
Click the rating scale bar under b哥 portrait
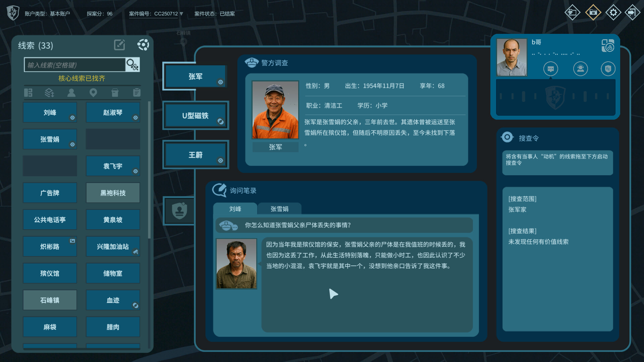click(555, 97)
